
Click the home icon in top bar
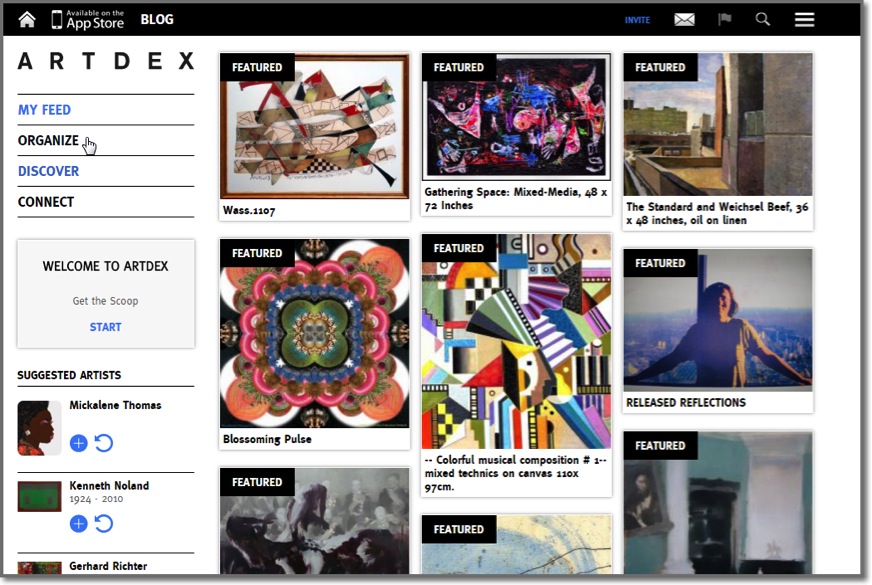(x=27, y=19)
